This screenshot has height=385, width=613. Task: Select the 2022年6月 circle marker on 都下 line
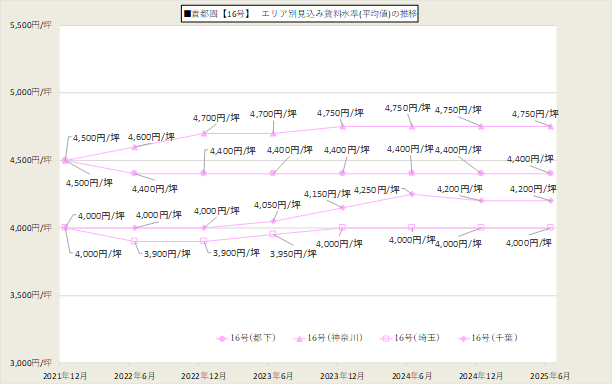(134, 173)
